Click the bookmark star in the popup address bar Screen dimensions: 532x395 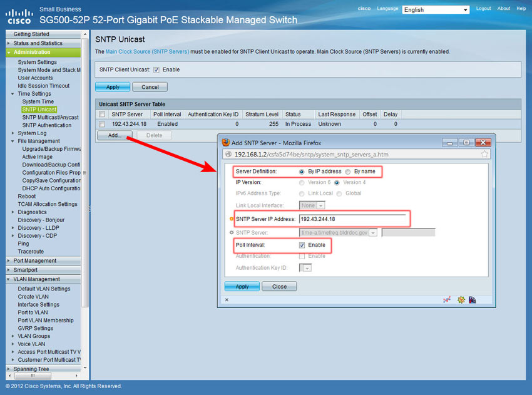point(484,154)
